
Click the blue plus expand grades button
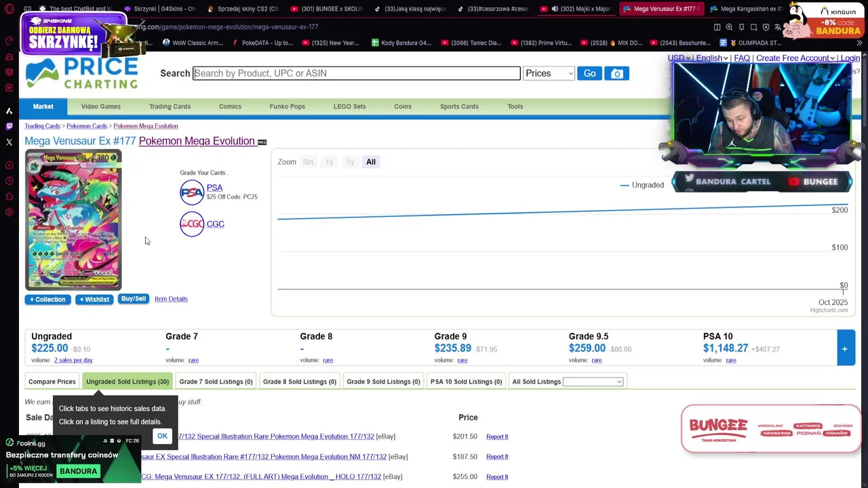845,348
